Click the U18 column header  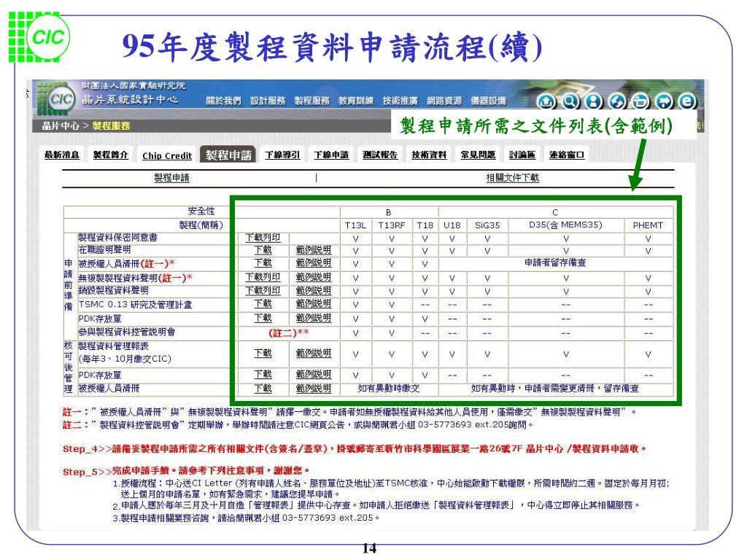[x=452, y=225]
